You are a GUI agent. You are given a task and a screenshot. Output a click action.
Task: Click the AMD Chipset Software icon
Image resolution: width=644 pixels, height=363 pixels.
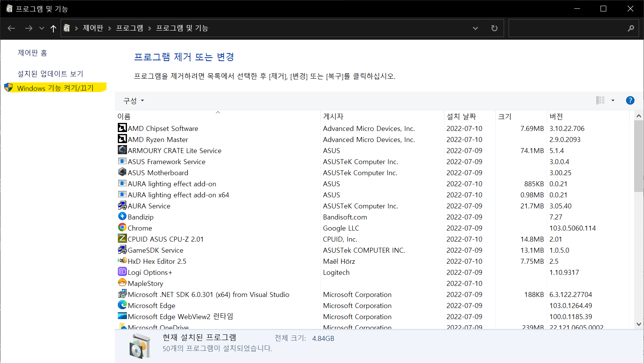point(122,128)
